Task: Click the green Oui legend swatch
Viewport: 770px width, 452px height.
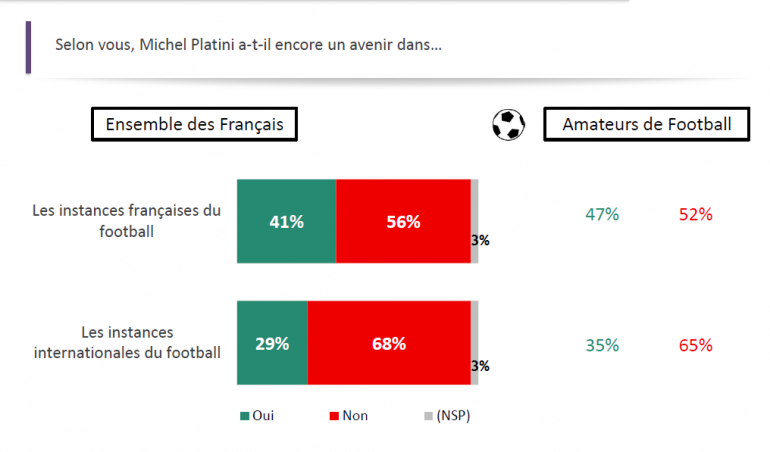Action: [243, 416]
